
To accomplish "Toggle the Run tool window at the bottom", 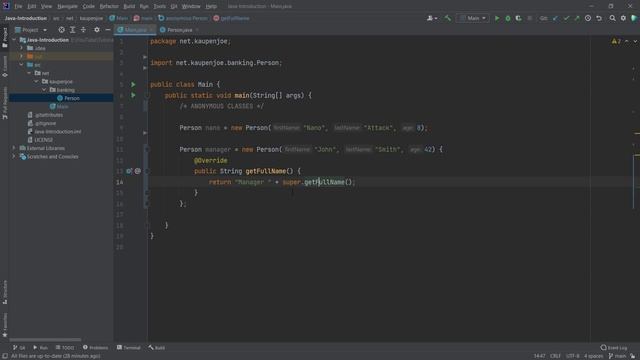I will (40, 348).
